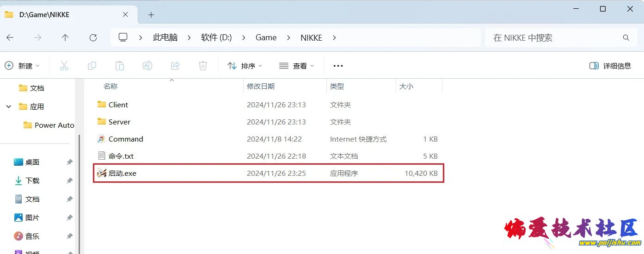Image resolution: width=644 pixels, height=254 pixels.
Task: Select the Command shortcut name
Action: click(126, 139)
